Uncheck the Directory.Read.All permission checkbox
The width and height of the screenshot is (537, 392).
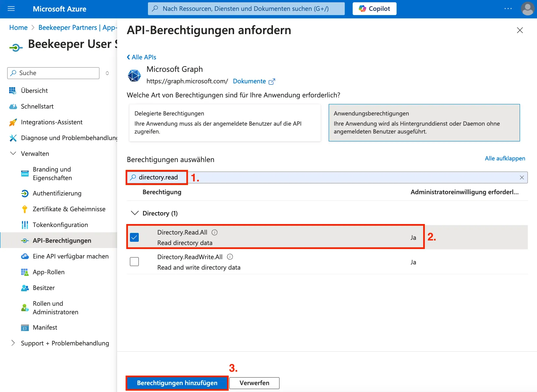(134, 237)
